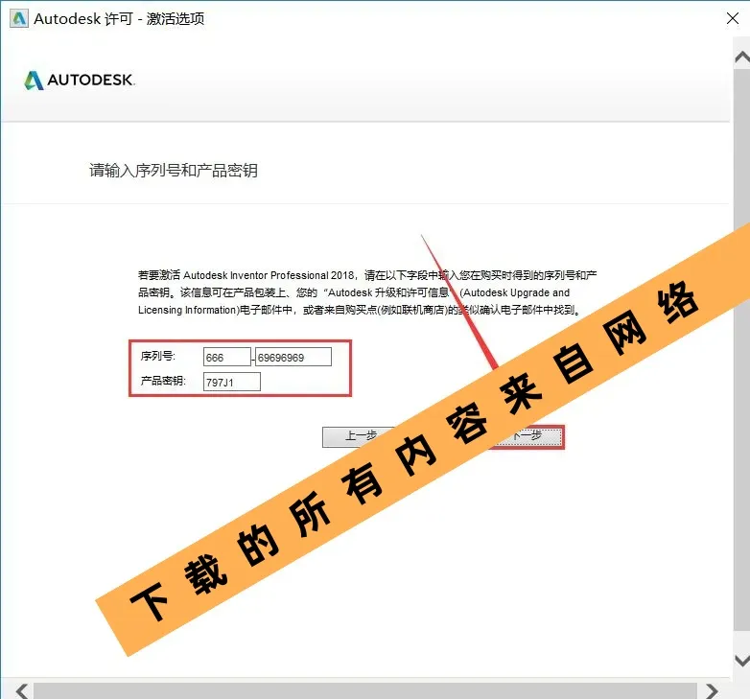The width and height of the screenshot is (750, 700).
Task: Click the horizontal scrollbar thumb
Action: [x=365, y=691]
